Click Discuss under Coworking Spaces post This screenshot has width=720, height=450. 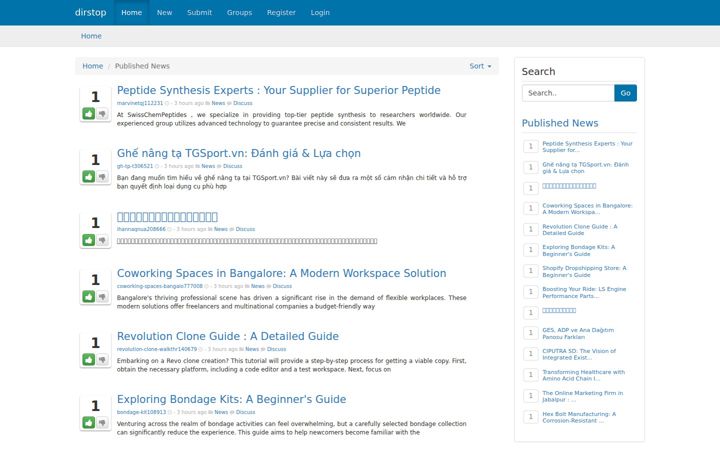pos(282,286)
